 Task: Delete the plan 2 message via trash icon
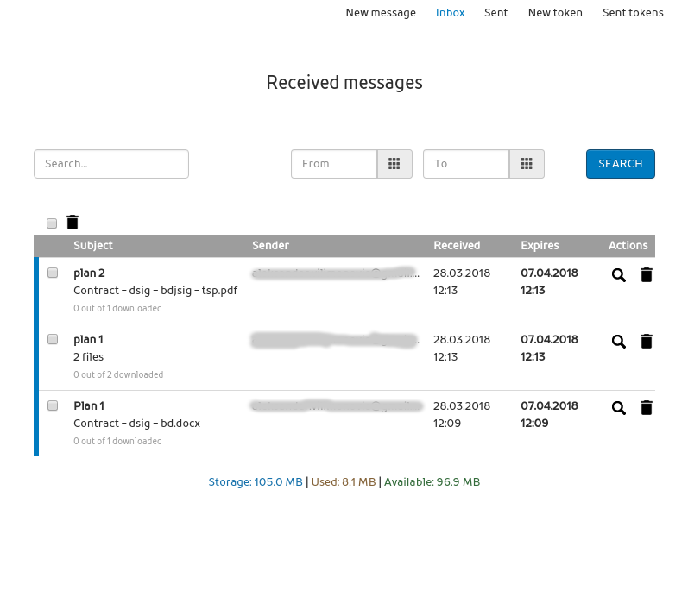pyautogui.click(x=646, y=275)
